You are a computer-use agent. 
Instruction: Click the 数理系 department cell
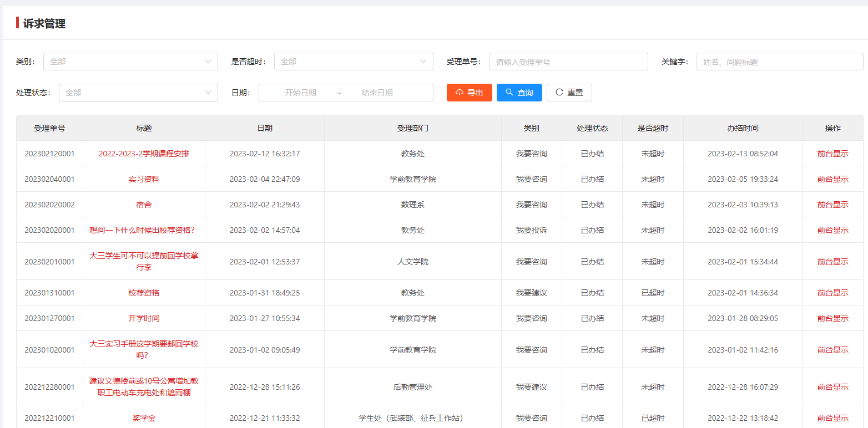(413, 205)
